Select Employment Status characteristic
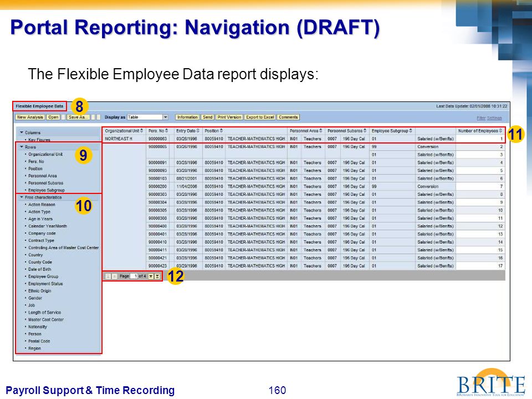Viewport: 532px width, 399px height. (x=45, y=284)
